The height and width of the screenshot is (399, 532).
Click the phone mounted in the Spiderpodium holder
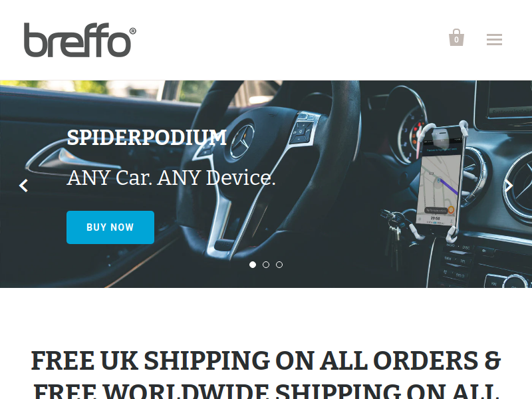[x=440, y=180]
